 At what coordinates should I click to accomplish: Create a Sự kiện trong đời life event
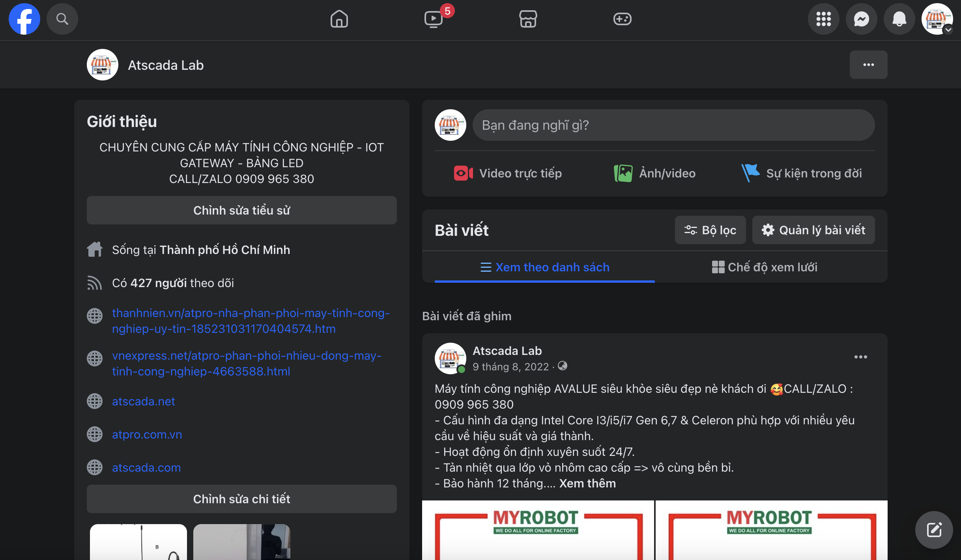pyautogui.click(x=801, y=173)
